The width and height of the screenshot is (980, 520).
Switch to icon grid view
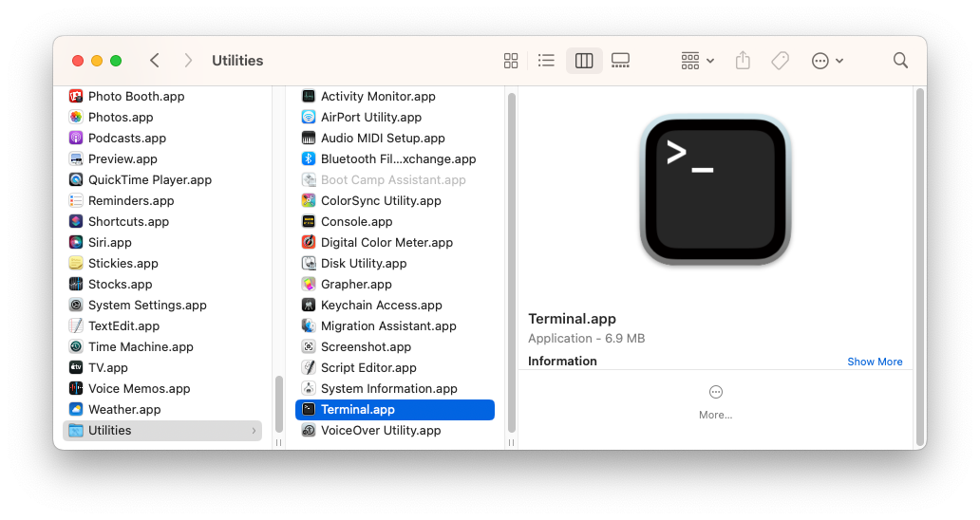(x=511, y=61)
